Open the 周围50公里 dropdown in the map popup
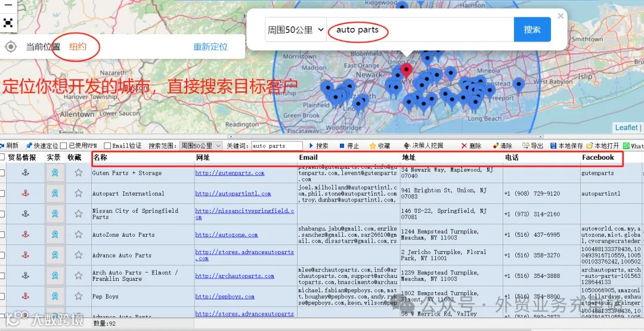Image resolution: width=644 pixels, height=331 pixels. tap(296, 30)
